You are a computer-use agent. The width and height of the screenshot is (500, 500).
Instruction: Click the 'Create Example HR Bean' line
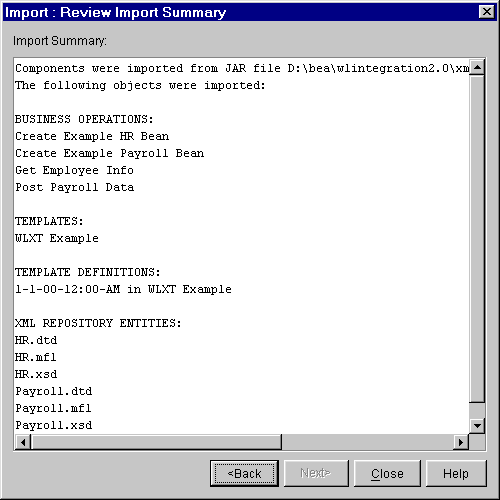tap(92, 136)
